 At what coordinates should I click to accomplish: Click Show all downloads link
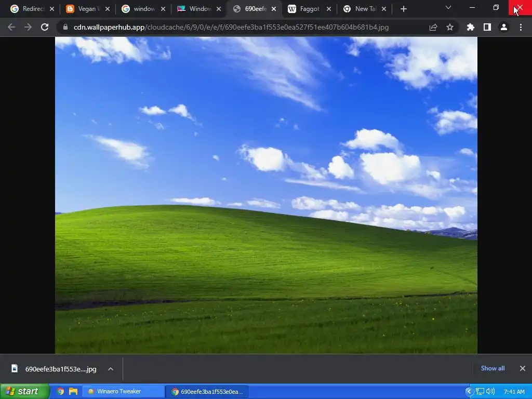point(493,368)
